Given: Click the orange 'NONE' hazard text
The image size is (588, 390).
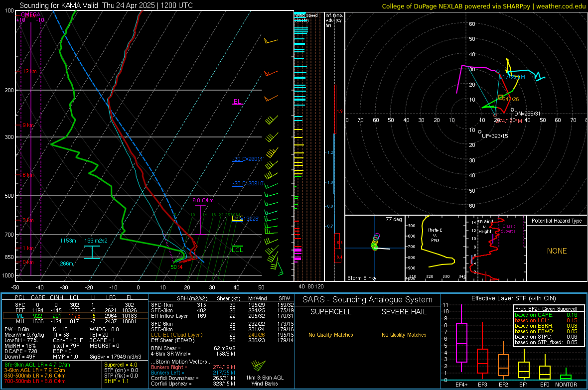Looking at the screenshot, I should click(x=557, y=251).
